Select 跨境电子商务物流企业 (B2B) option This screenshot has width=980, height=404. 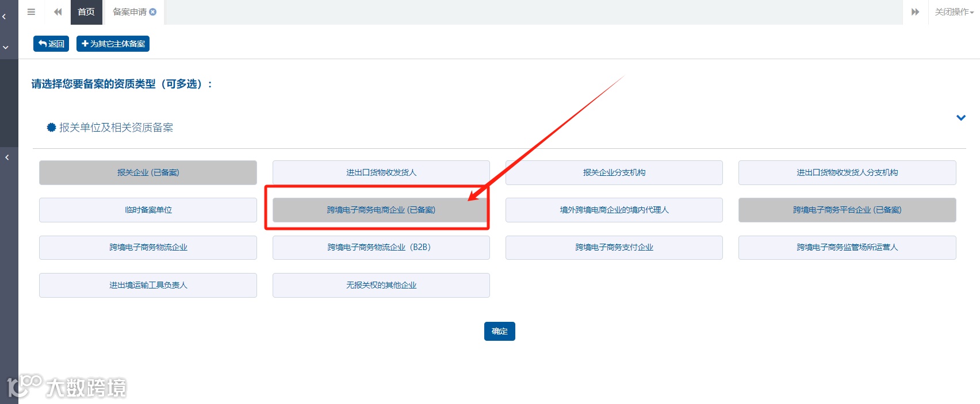(x=381, y=247)
